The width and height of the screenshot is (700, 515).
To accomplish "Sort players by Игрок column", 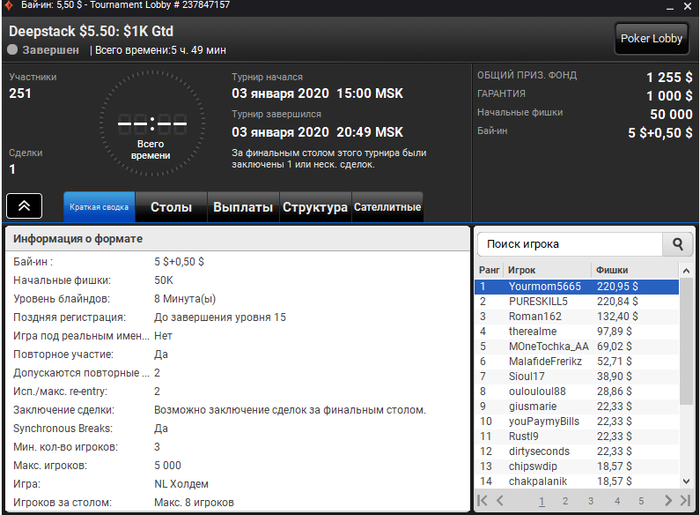I will [x=548, y=270].
